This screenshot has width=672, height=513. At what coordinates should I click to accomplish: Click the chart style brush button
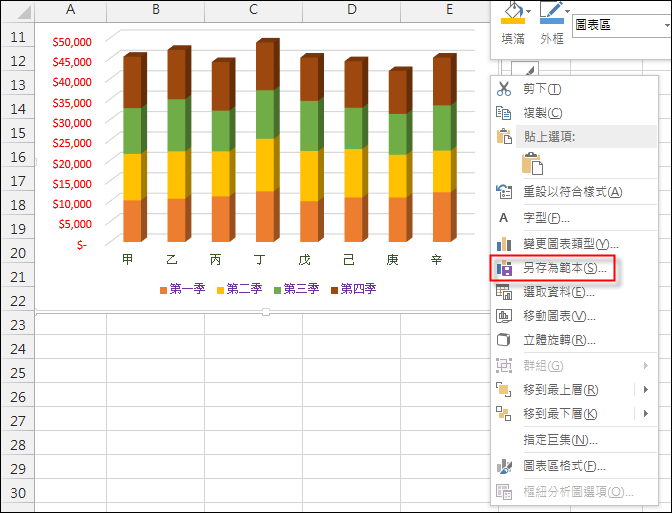tap(525, 69)
